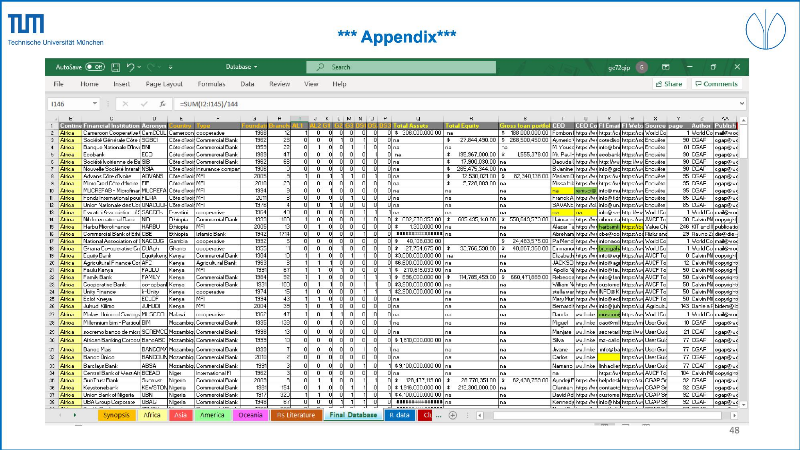Image resolution: width=800 pixels, height=450 pixels.
Task: Switch to the Insert ribbon tab
Action: [121, 84]
